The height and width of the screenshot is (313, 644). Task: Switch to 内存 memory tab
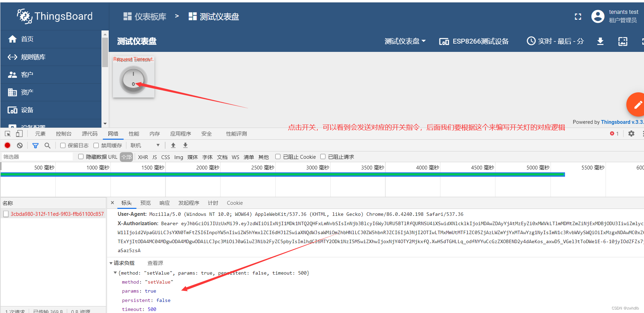[x=155, y=134]
